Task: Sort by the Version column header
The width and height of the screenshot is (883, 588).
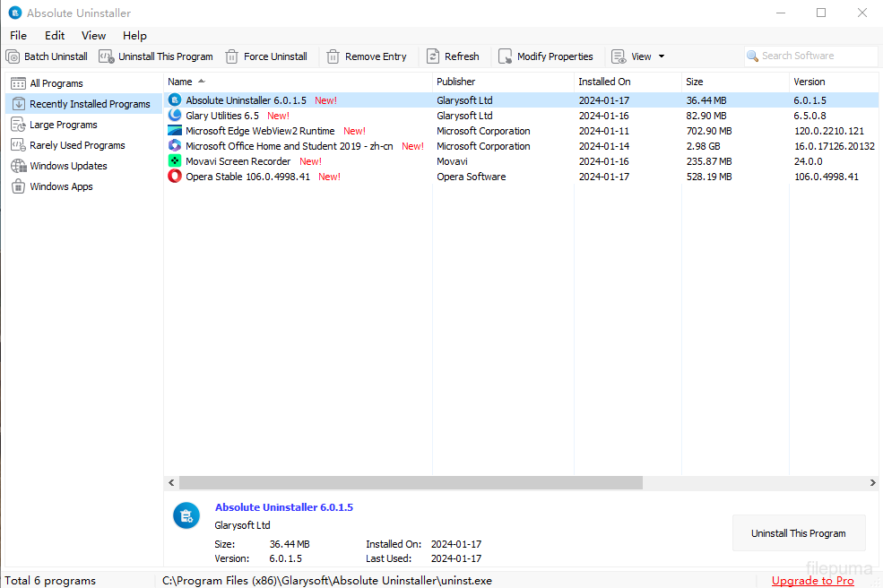Action: (834, 82)
